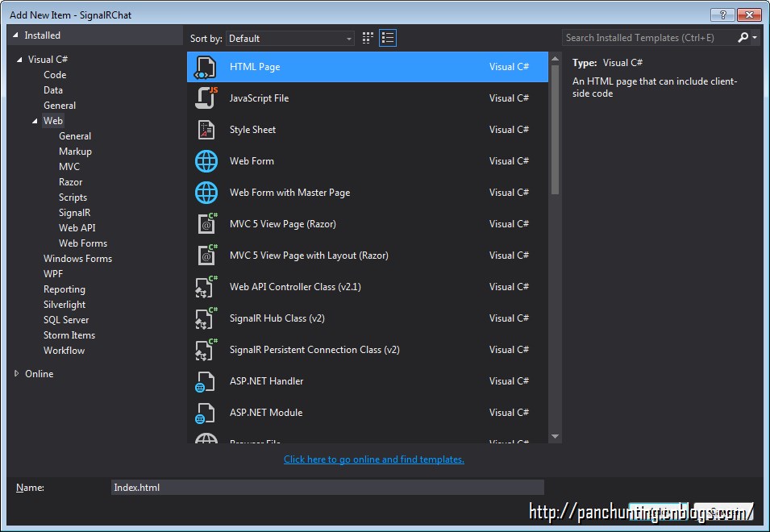Choose the MVC 5 View Page (Razor) icon
This screenshot has width=770, height=532.
[x=206, y=224]
